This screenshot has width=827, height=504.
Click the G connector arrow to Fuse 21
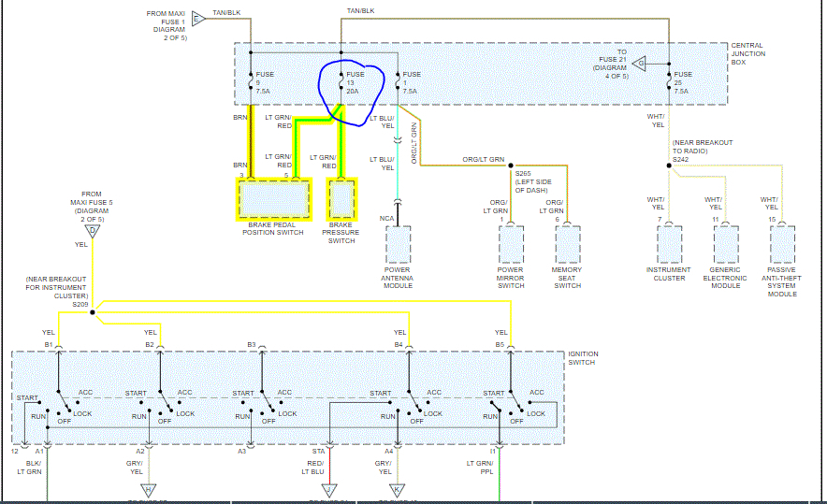click(639, 64)
